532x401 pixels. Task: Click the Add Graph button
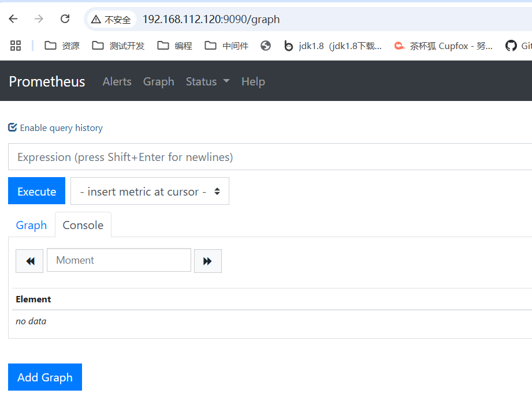45,377
